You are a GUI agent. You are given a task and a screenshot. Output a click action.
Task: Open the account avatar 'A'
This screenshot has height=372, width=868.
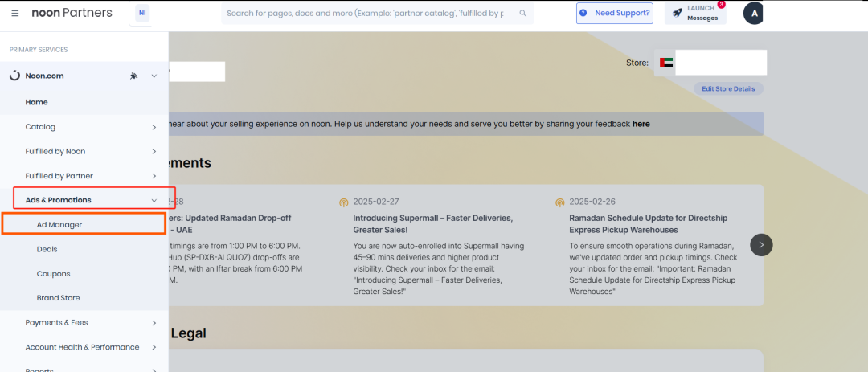753,13
